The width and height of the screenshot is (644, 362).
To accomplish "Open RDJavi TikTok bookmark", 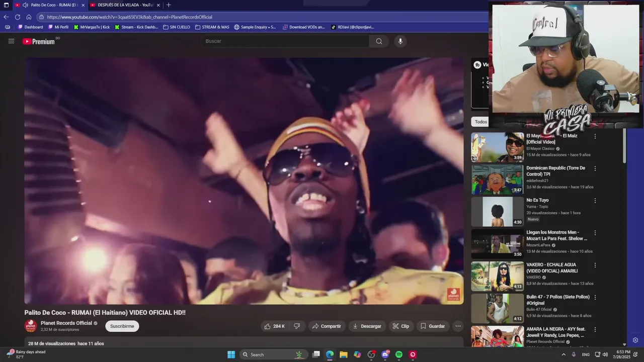I will point(353,27).
